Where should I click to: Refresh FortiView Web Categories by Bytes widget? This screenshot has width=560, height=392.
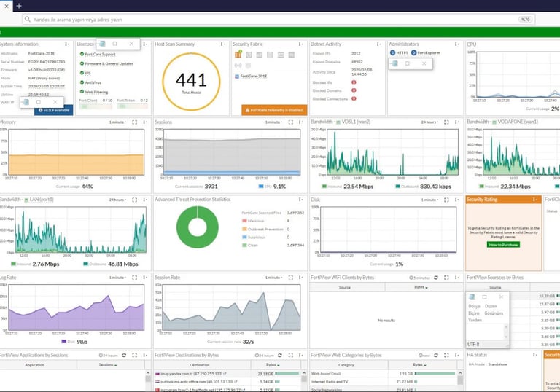[436, 356]
